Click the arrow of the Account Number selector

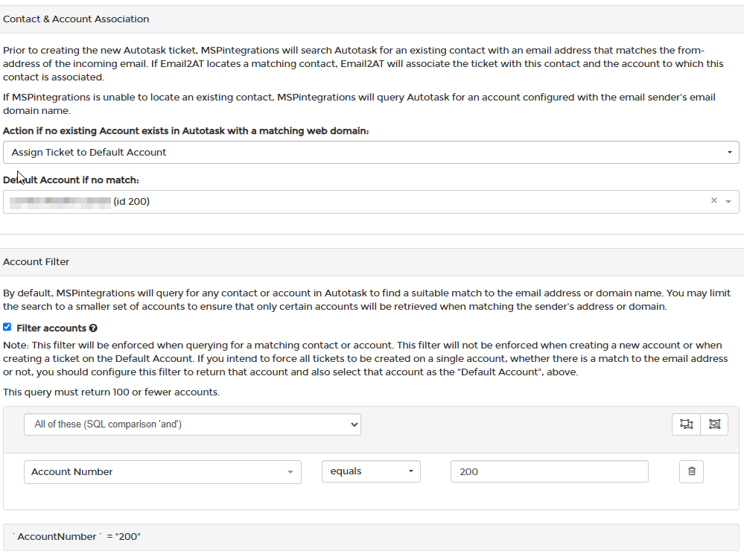290,472
